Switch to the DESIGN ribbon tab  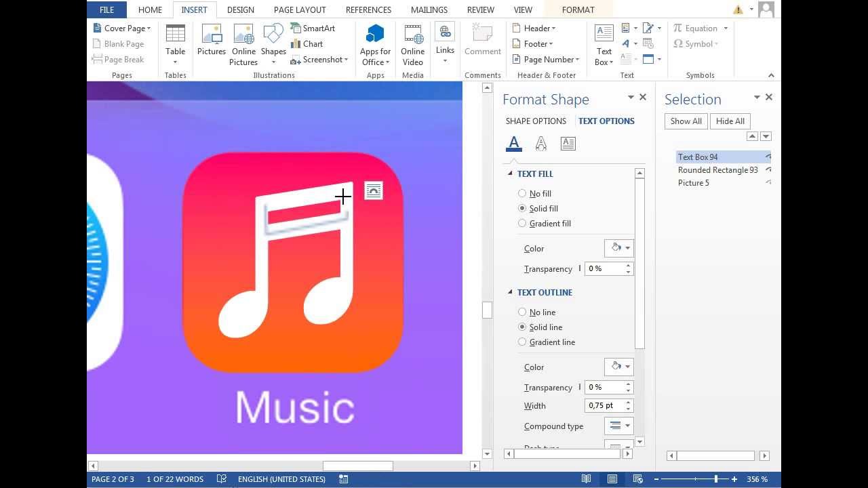click(x=240, y=10)
